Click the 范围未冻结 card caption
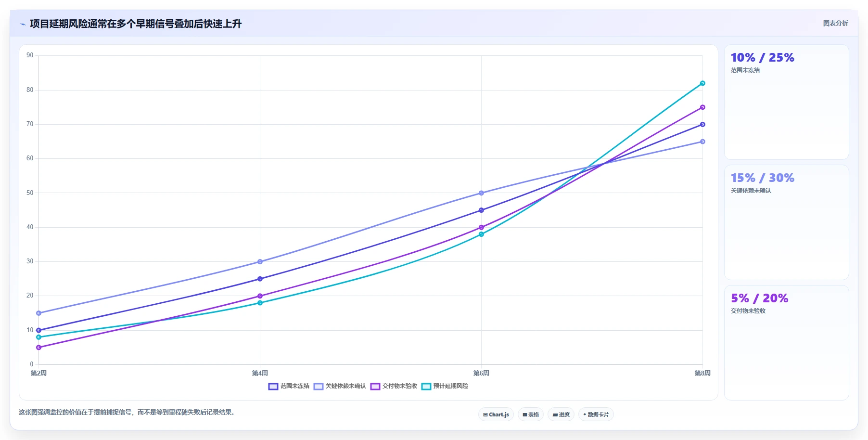The width and height of the screenshot is (868, 440). [x=745, y=70]
